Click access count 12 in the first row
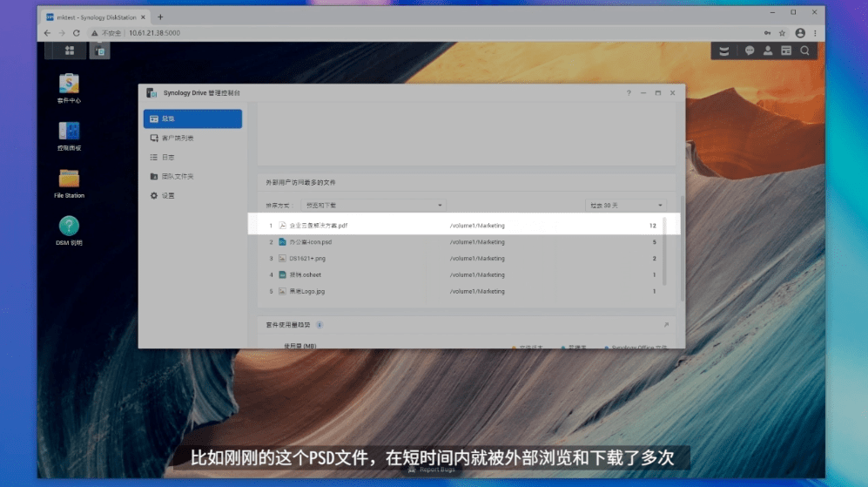This screenshot has height=487, width=868. point(653,226)
